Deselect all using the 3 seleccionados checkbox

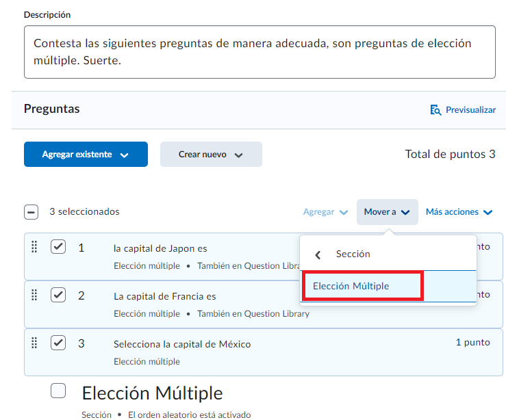[31, 212]
